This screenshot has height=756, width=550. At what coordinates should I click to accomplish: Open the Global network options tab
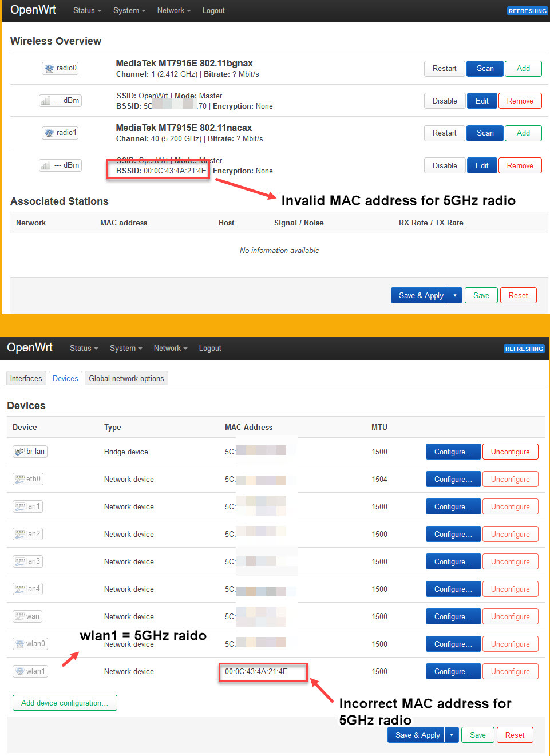tap(126, 378)
